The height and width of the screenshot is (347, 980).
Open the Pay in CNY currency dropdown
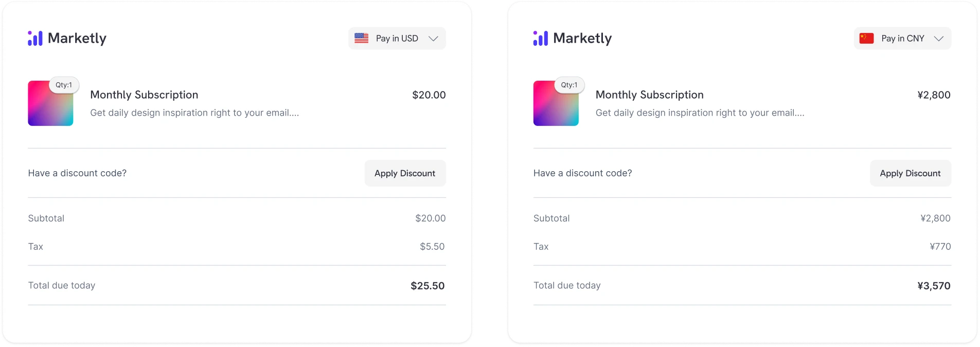902,38
